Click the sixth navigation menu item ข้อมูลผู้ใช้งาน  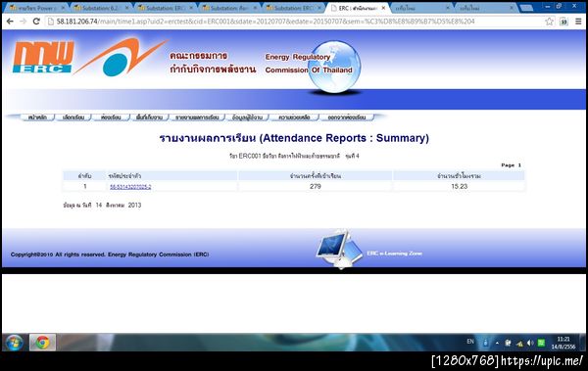click(247, 117)
